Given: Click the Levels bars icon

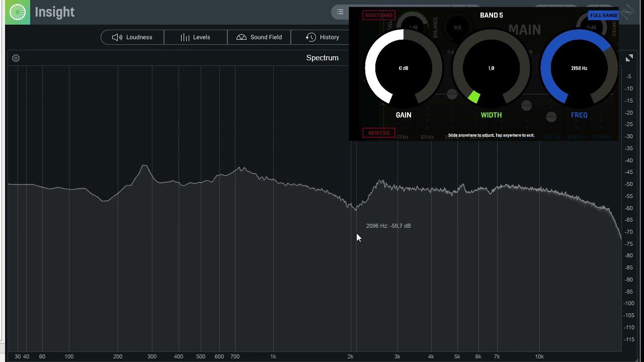Looking at the screenshot, I should [185, 37].
